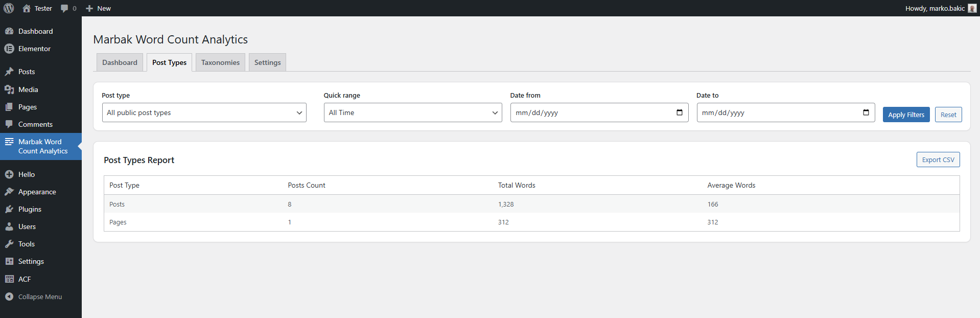Open the Posts sidebar menu label

coord(27,72)
